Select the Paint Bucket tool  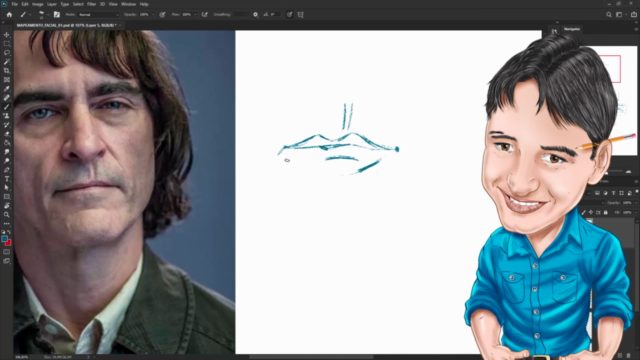point(7,143)
